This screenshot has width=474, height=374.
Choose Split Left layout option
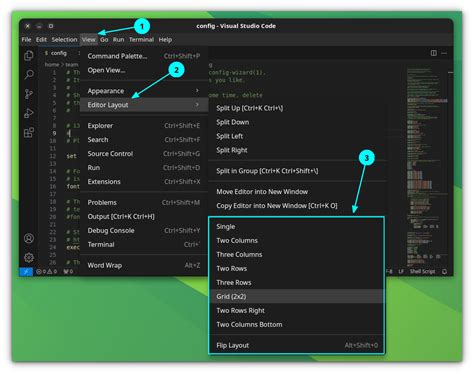(298, 136)
